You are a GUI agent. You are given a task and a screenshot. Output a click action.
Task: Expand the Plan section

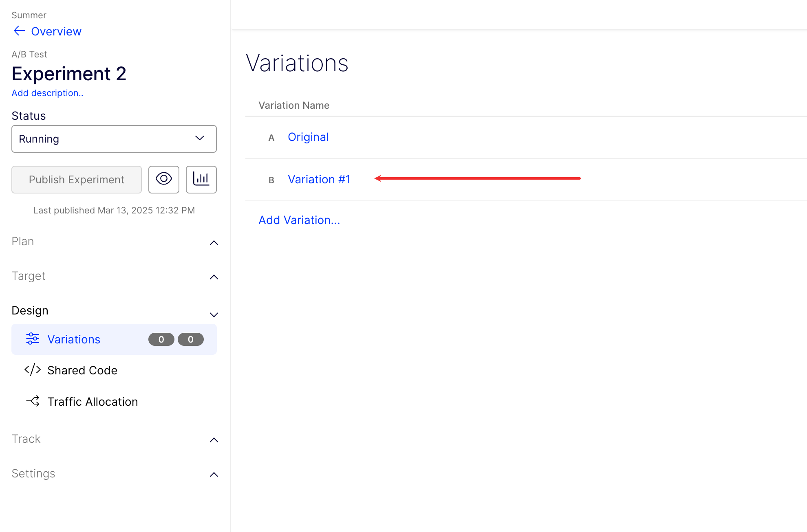(x=214, y=243)
